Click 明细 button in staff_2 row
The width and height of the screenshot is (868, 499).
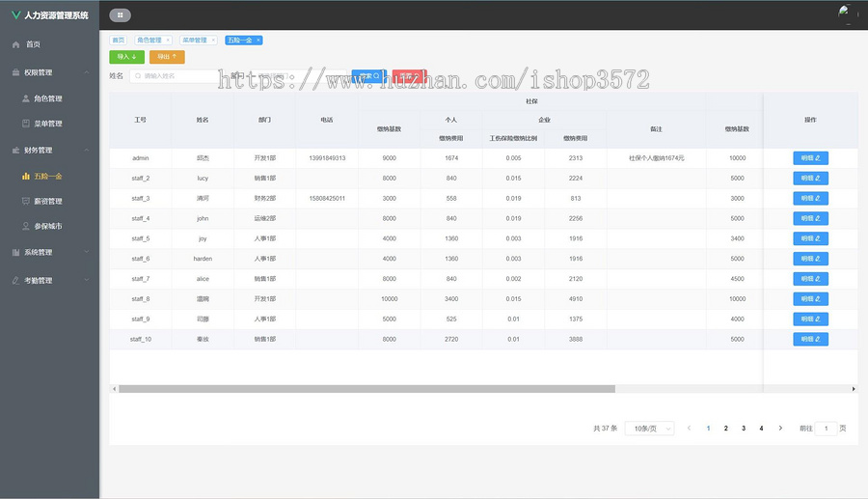[x=810, y=178]
